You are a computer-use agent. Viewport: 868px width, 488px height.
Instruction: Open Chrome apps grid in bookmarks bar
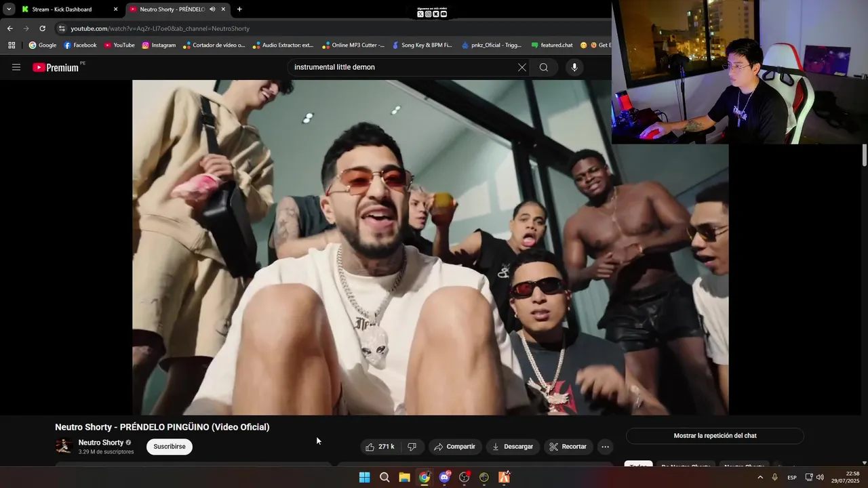(x=12, y=45)
